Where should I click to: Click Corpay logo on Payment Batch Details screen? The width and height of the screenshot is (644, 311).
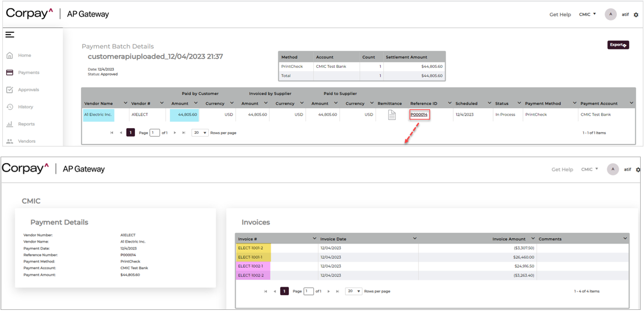coord(29,13)
